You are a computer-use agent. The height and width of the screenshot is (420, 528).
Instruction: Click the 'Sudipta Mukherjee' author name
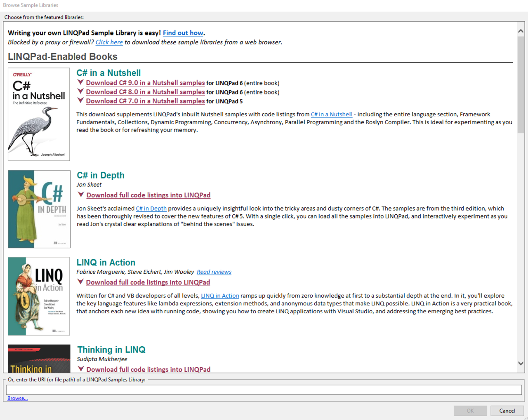click(x=102, y=359)
